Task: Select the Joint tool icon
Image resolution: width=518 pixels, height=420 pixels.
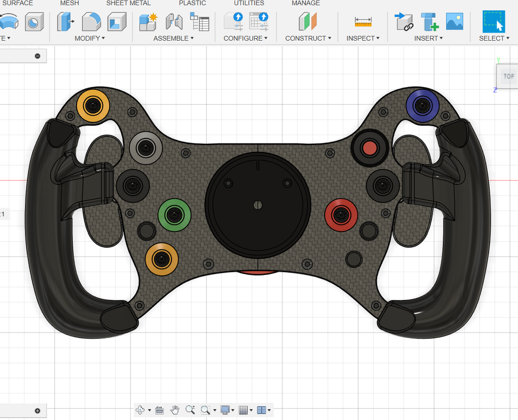Action: (174, 22)
